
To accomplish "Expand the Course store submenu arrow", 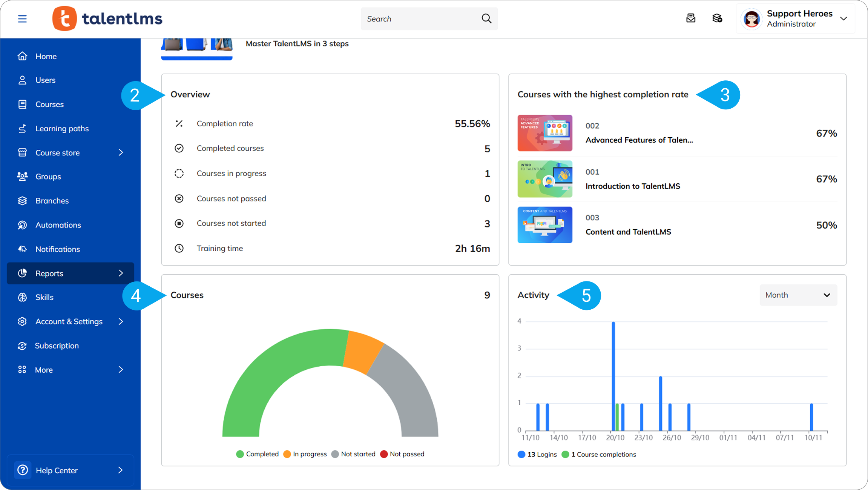I will (x=121, y=152).
